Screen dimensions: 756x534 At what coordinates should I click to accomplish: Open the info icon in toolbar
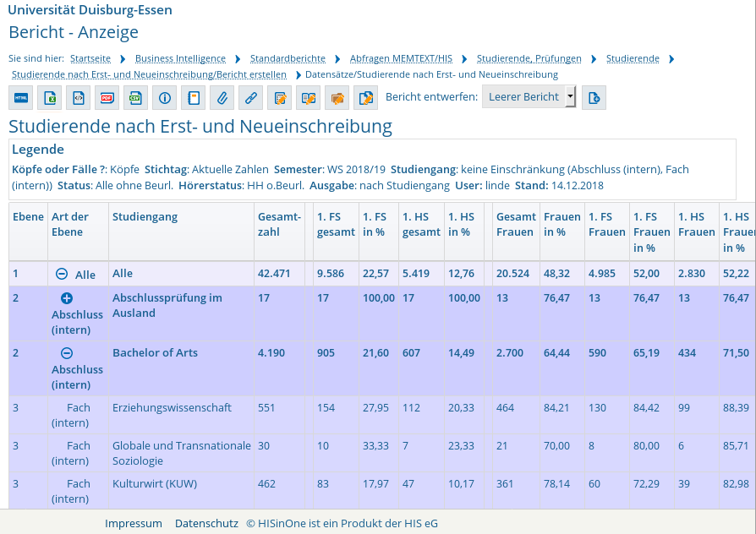point(164,98)
